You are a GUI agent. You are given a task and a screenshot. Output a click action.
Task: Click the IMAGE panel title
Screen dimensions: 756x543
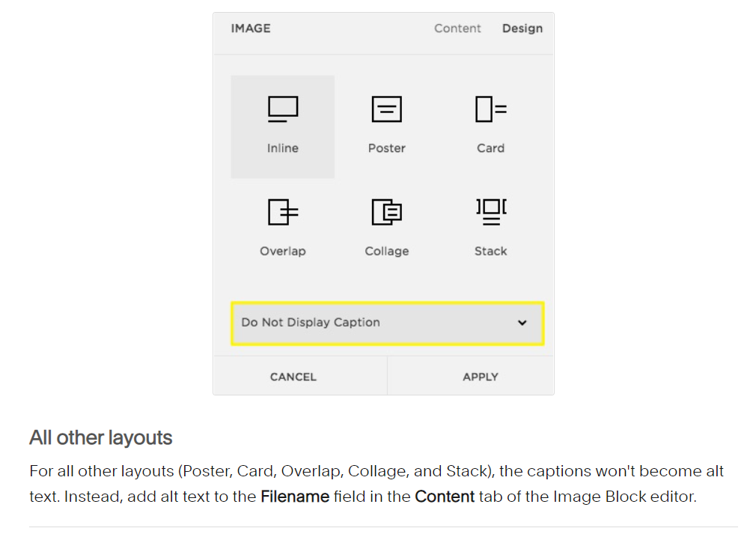(251, 28)
